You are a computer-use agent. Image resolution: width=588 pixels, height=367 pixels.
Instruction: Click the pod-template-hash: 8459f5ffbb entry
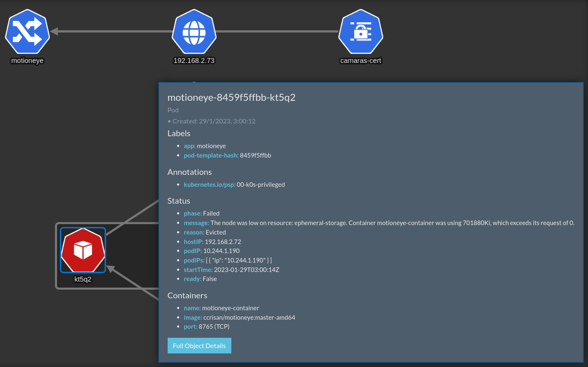(x=227, y=156)
